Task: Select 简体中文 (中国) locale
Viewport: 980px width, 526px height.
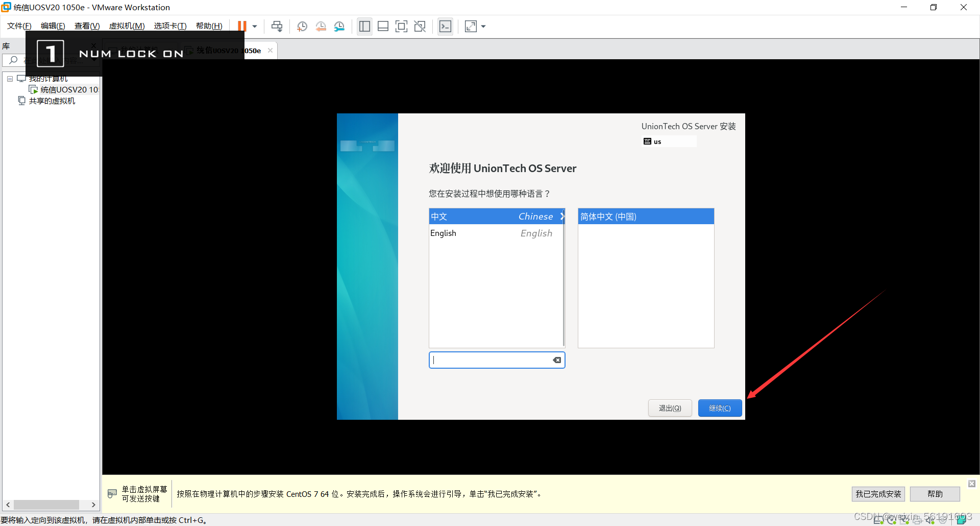Action: click(646, 217)
